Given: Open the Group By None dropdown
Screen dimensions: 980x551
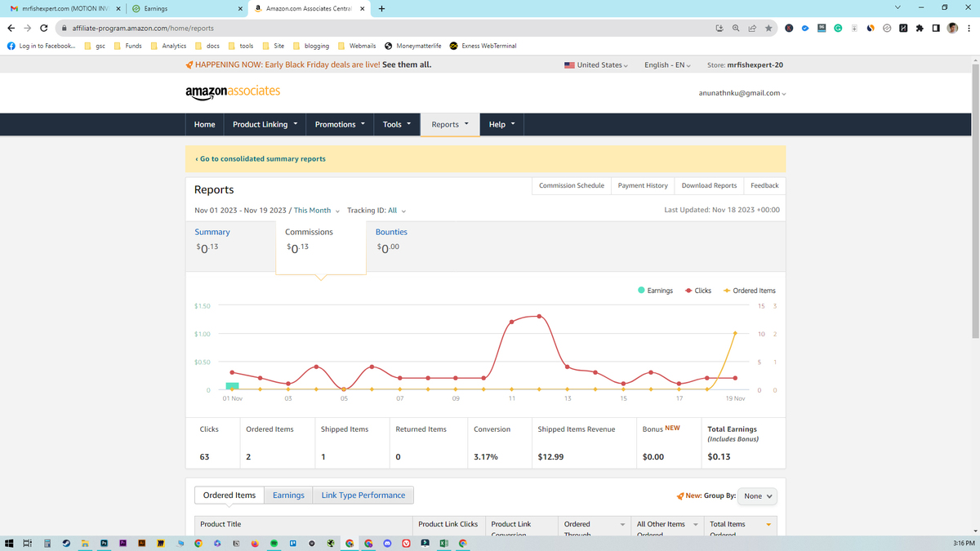Looking at the screenshot, I should click(x=759, y=495).
